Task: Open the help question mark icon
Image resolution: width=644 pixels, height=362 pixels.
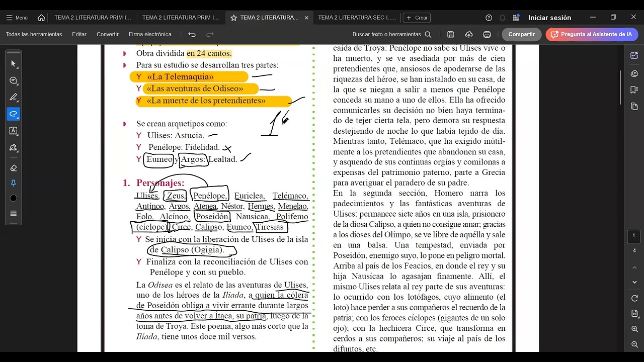Action: (x=489, y=18)
